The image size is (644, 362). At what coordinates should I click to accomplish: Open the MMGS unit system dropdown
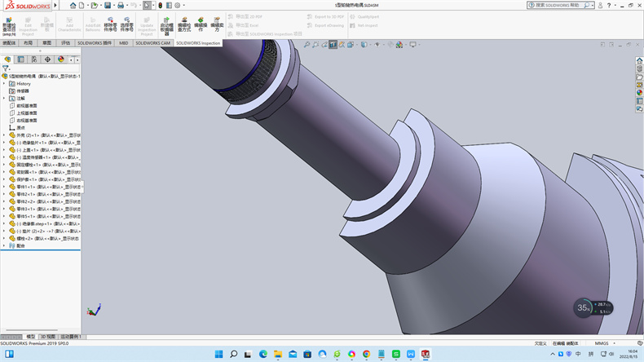[x=602, y=343]
